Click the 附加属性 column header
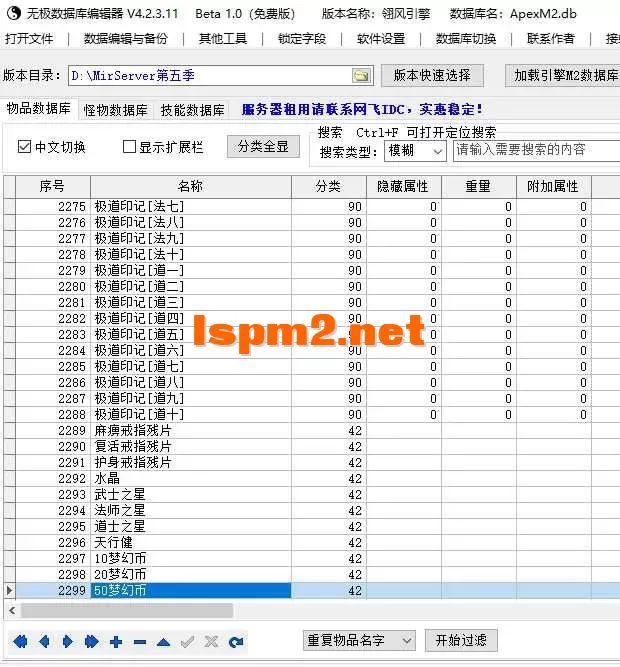Image resolution: width=620 pixels, height=667 pixels. [x=553, y=186]
